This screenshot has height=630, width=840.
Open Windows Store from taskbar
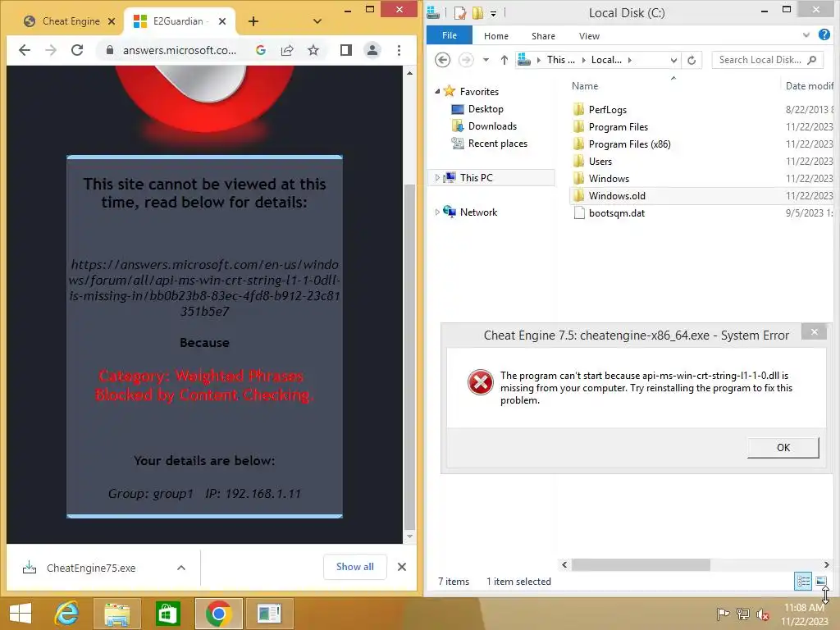click(168, 614)
